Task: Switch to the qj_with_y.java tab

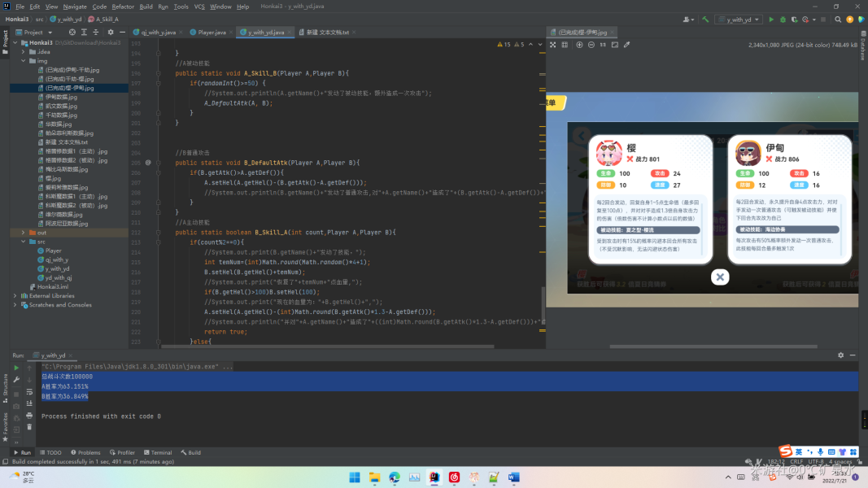Action: tap(157, 32)
